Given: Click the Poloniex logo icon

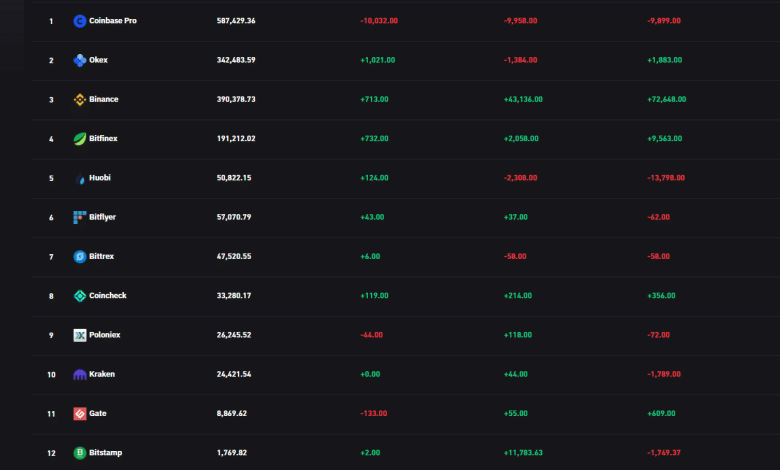Looking at the screenshot, I should click(x=80, y=335).
